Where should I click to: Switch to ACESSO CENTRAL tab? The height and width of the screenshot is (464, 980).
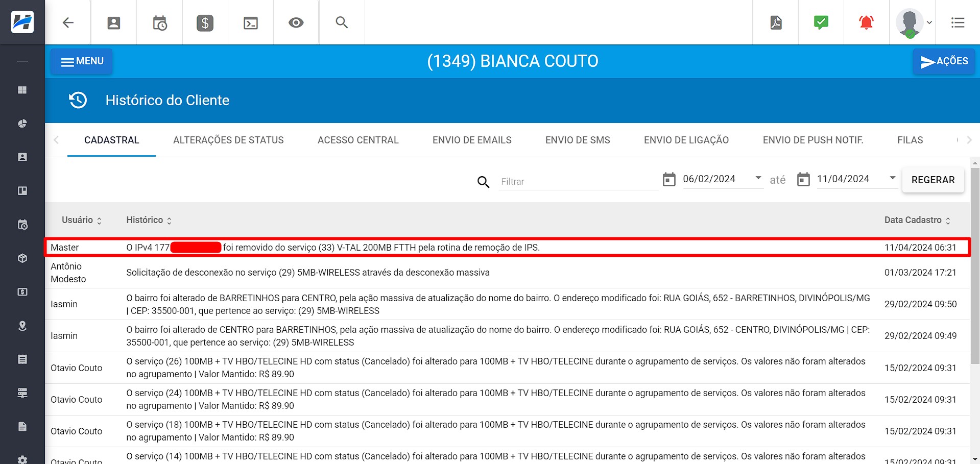point(358,140)
